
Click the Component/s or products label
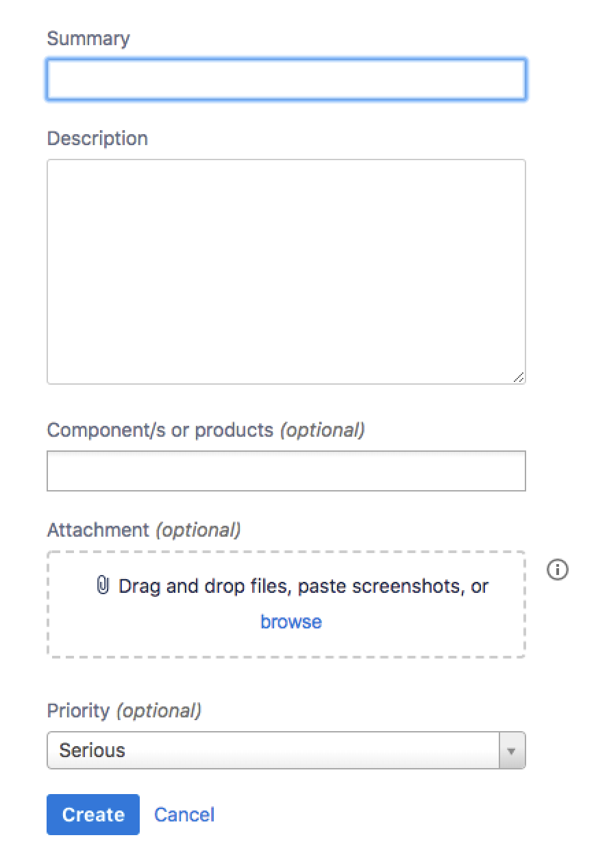point(160,430)
